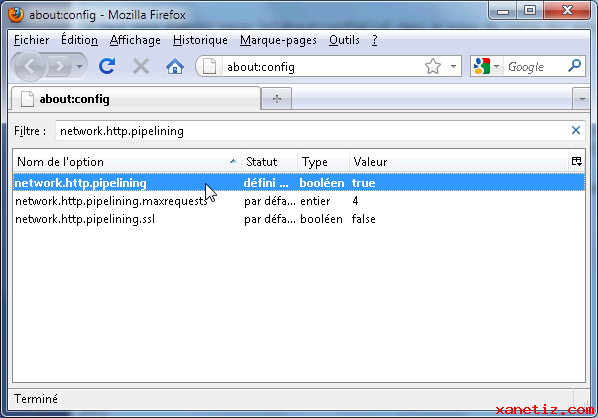The height and width of the screenshot is (418, 598).
Task: Open the Marque-pages menu
Action: (x=278, y=40)
